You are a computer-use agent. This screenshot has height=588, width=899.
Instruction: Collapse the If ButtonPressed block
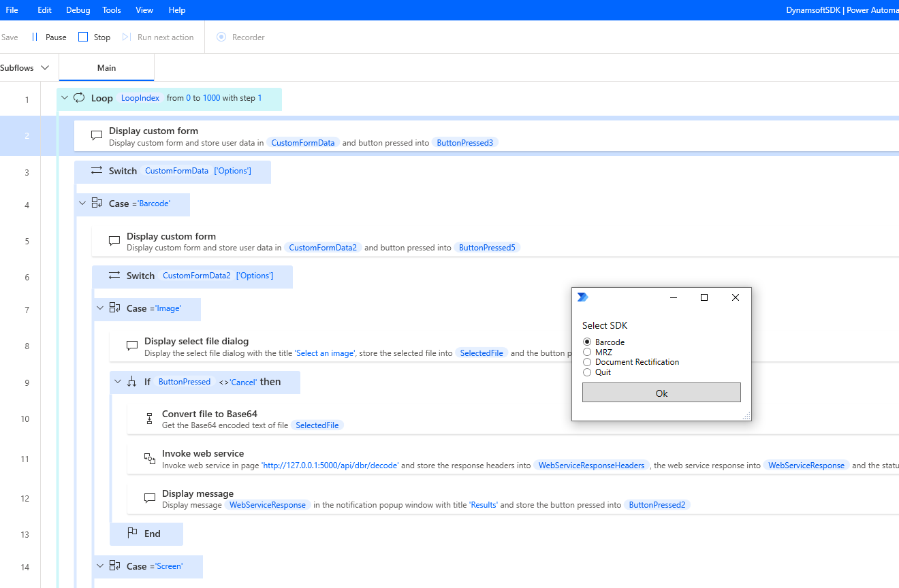118,382
